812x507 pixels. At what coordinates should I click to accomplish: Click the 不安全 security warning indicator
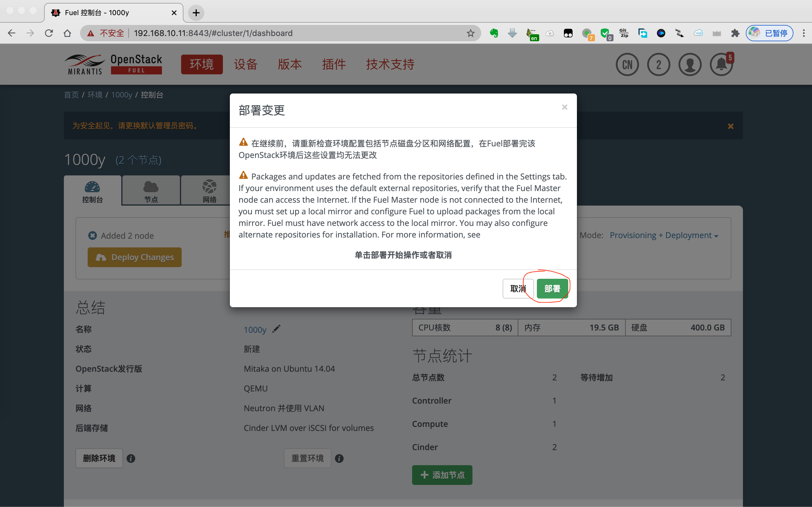click(x=106, y=33)
